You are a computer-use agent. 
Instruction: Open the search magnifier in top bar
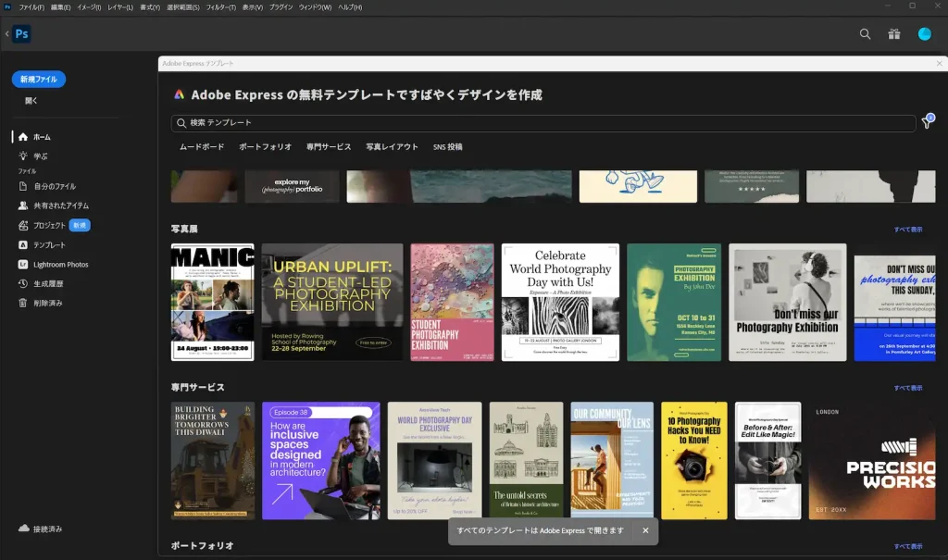(865, 34)
